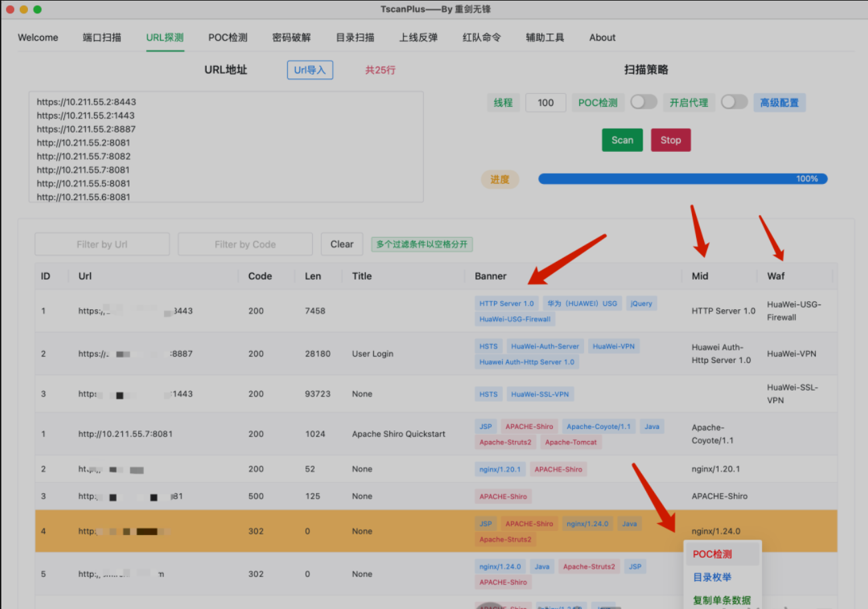Select the URL探测 tab
Image resolution: width=868 pixels, height=609 pixels.
pyautogui.click(x=165, y=37)
